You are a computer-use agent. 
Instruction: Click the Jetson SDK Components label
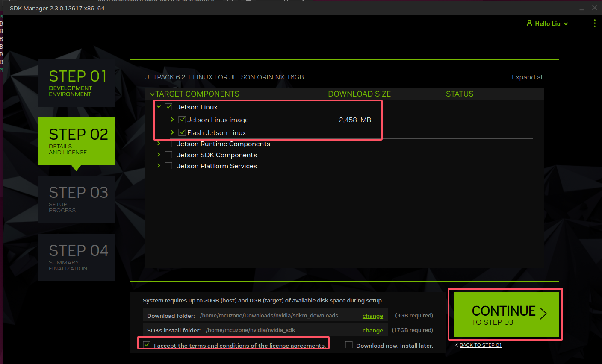217,155
